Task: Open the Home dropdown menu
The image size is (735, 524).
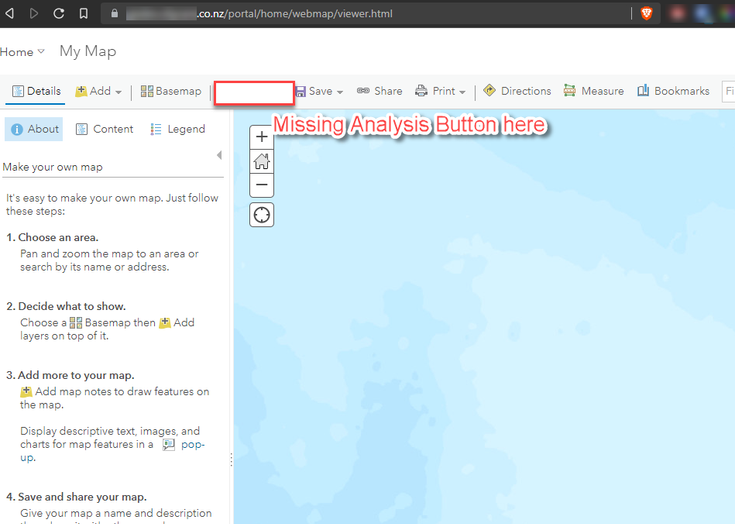Action: 22,52
